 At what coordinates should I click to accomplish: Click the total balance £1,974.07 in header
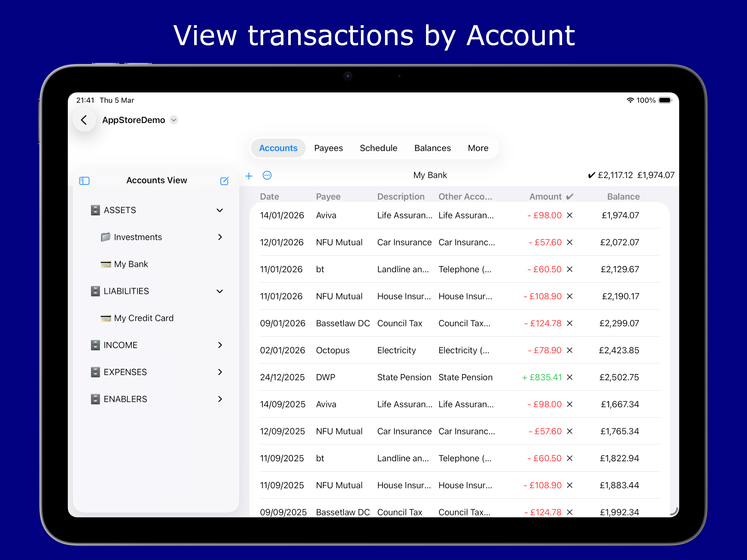click(x=656, y=175)
